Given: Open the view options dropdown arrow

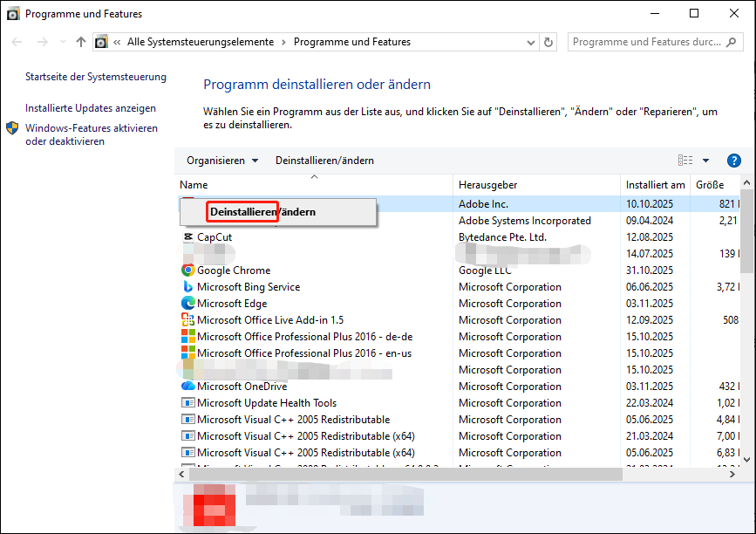Looking at the screenshot, I should pos(705,161).
